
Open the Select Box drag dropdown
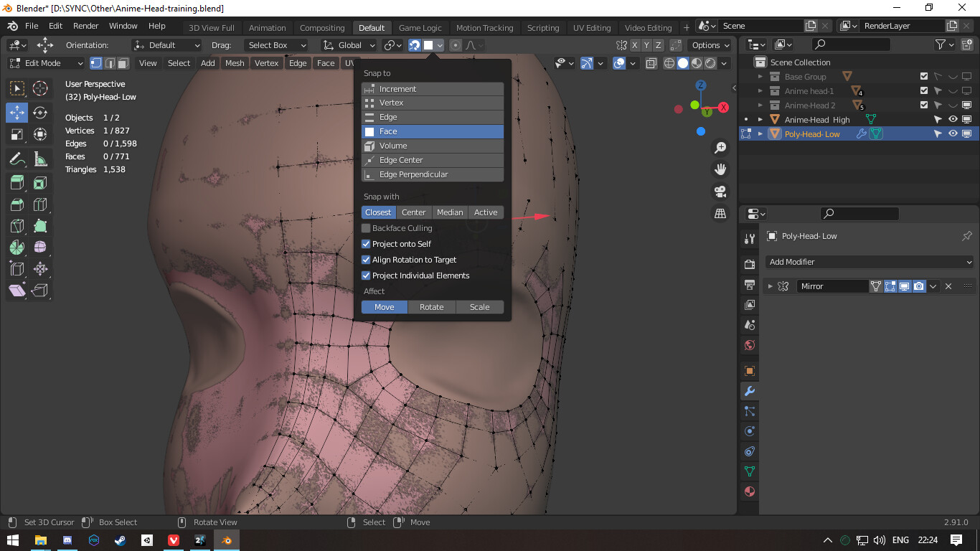276,44
